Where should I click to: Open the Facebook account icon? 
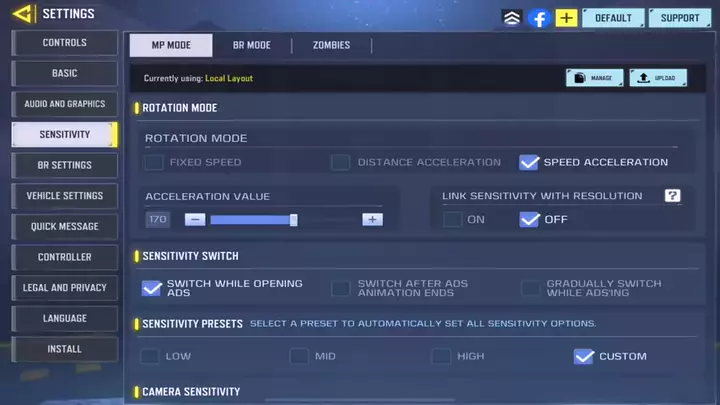(539, 18)
